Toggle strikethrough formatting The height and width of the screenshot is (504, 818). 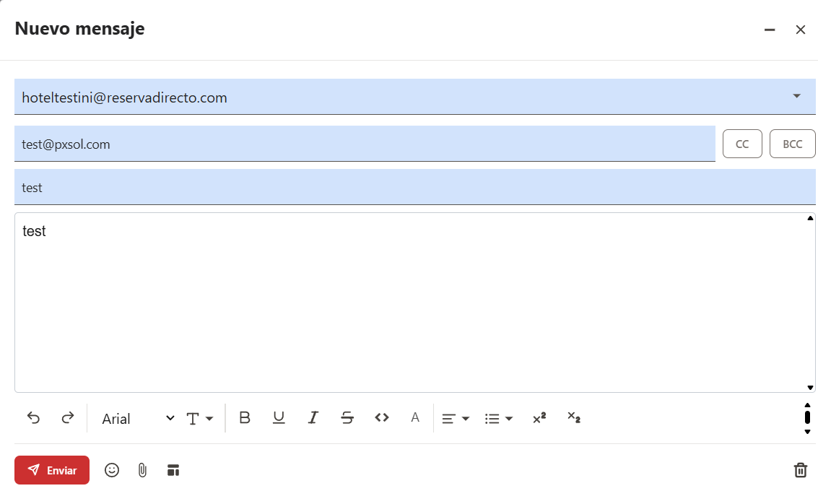click(347, 418)
